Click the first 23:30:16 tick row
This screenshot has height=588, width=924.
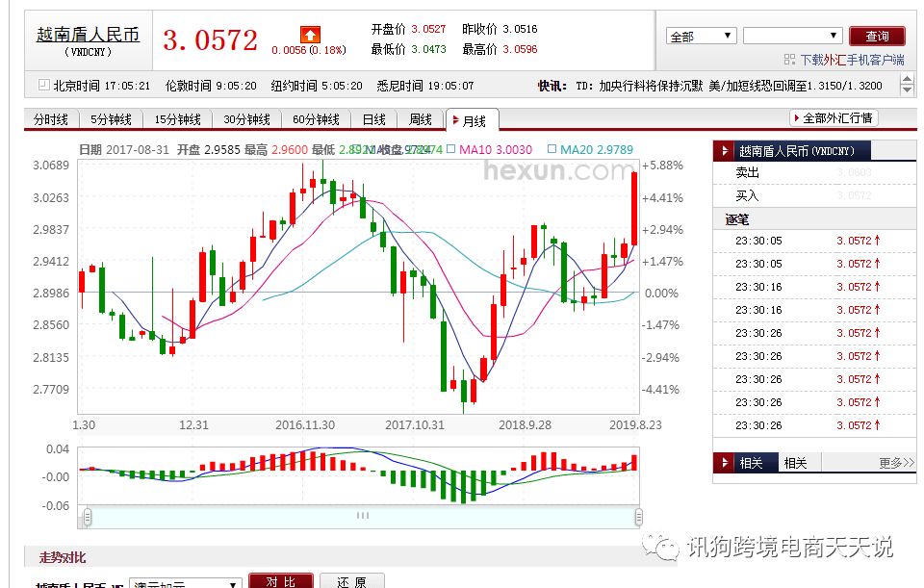pyautogui.click(x=814, y=287)
